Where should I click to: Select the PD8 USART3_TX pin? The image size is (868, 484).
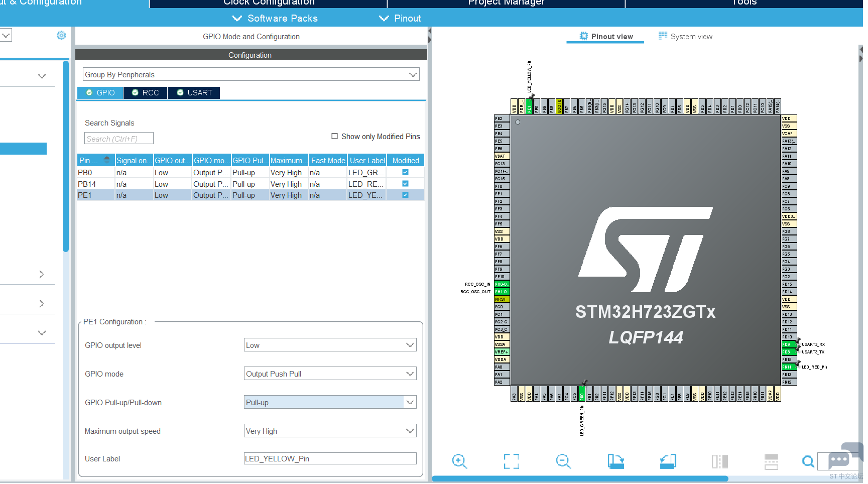tap(789, 352)
